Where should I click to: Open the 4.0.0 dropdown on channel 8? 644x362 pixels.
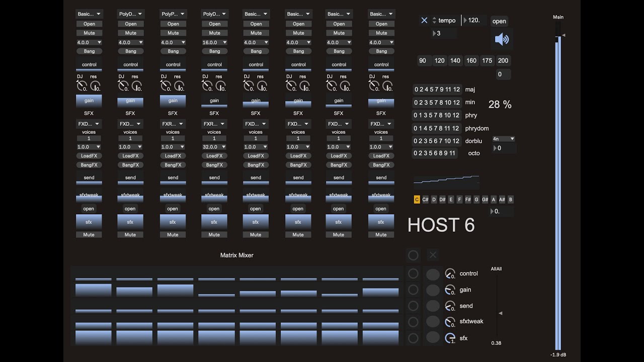click(382, 43)
